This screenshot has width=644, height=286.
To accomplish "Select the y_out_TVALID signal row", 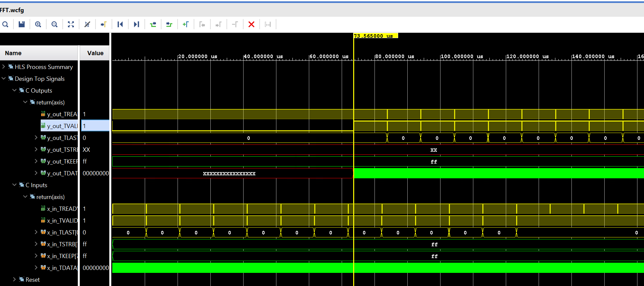I will (x=59, y=126).
